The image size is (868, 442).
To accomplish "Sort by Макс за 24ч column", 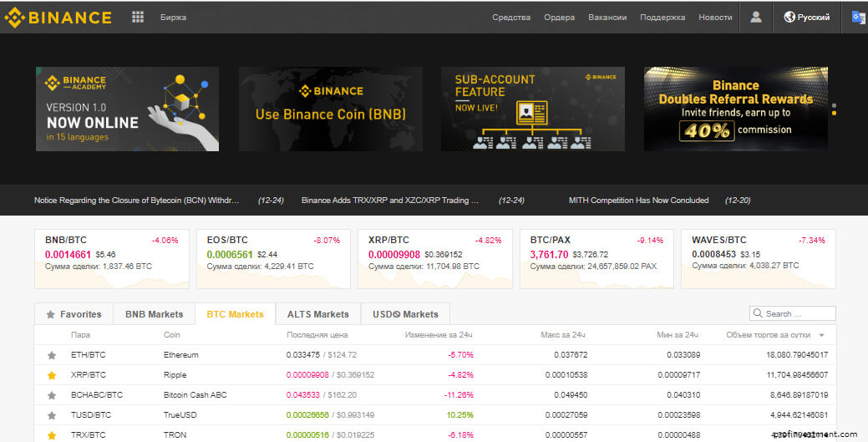I will [563, 335].
